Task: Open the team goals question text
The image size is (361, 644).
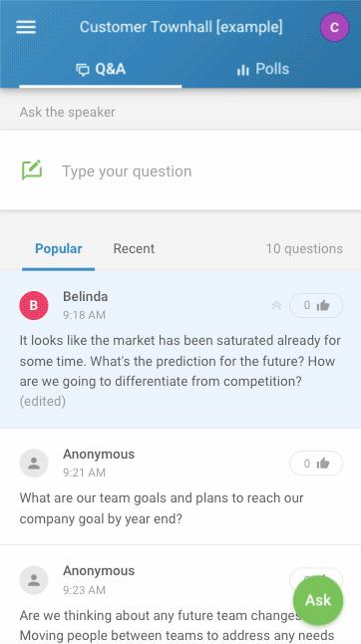Action: pos(162,508)
